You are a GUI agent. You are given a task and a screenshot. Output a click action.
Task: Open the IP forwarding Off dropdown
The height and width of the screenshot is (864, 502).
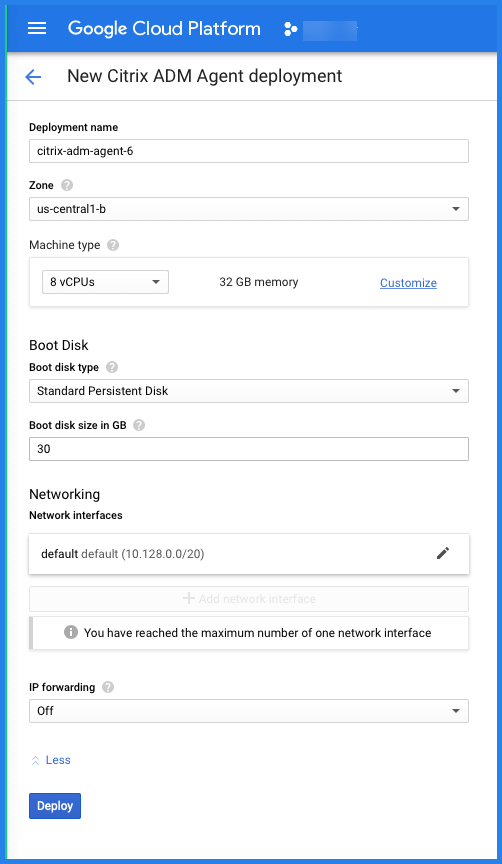click(x=249, y=711)
